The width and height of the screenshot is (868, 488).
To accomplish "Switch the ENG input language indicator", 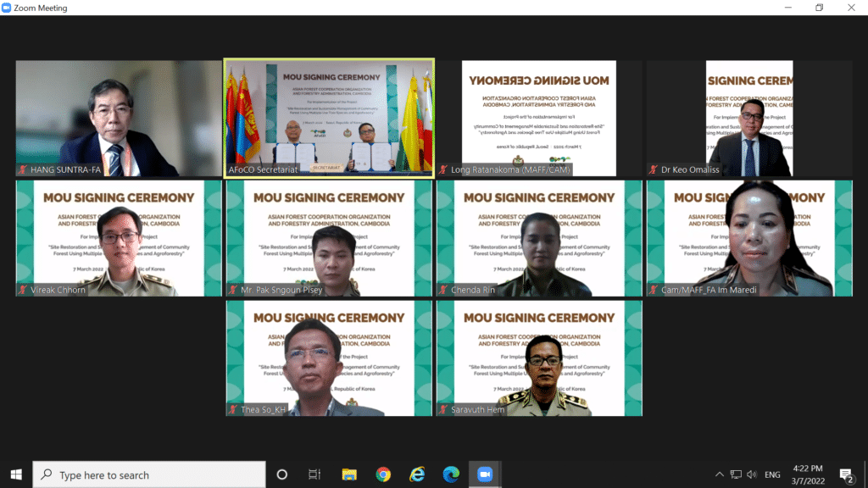I will (x=772, y=474).
